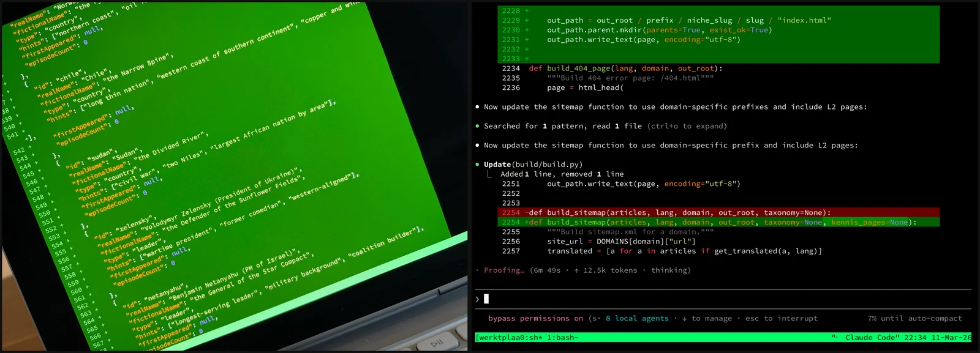
Task: Click the Claude Code prompt input line
Action: (x=723, y=299)
